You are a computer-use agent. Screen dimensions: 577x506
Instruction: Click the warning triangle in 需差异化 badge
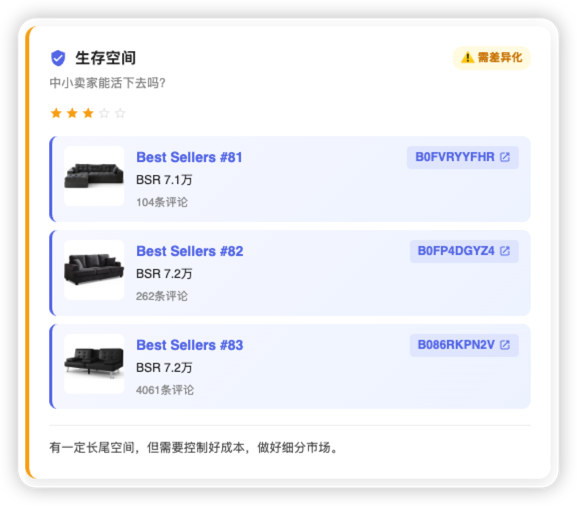[x=467, y=58]
